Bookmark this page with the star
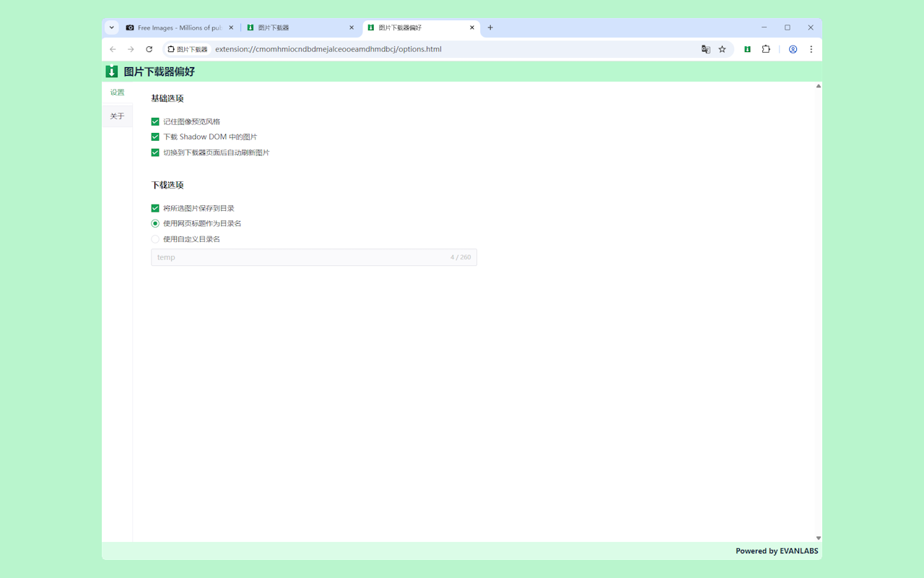 click(722, 49)
